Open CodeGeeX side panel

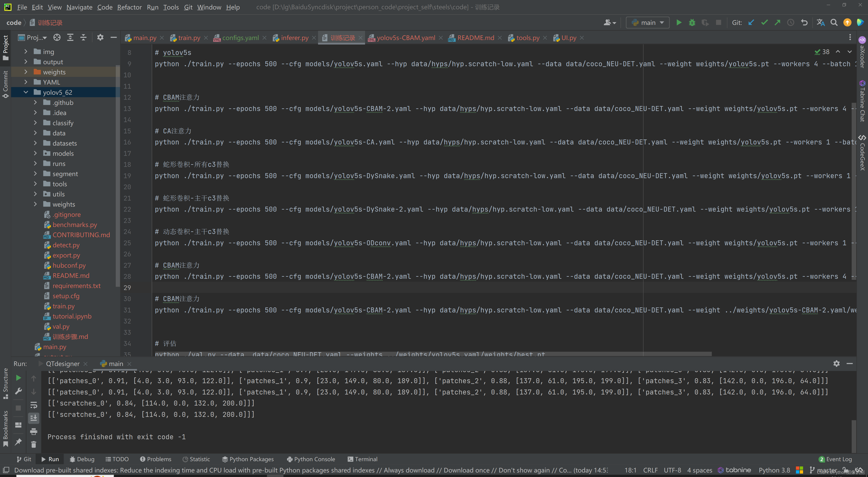tap(862, 153)
